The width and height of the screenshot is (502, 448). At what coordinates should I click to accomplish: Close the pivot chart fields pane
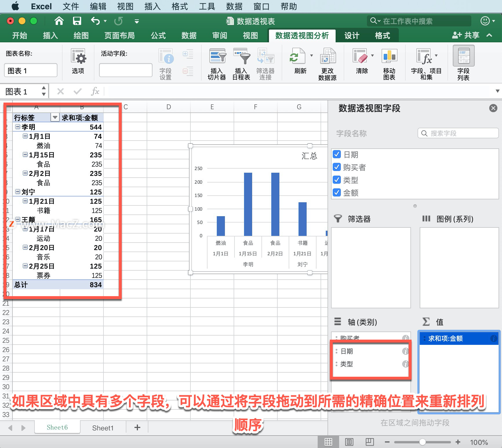tap(493, 108)
